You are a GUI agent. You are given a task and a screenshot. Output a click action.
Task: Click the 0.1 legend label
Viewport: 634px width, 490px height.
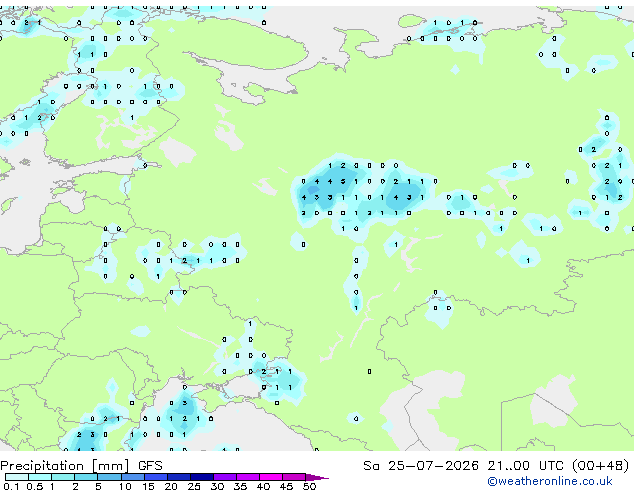click(x=11, y=486)
